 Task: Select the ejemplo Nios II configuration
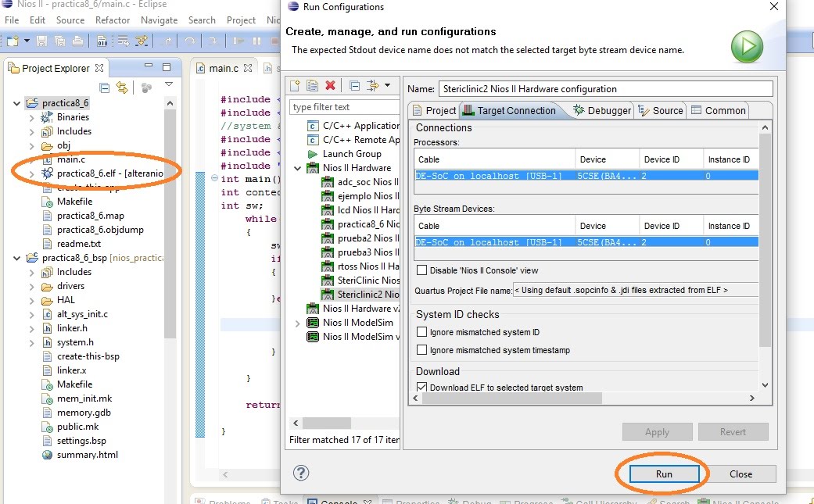[x=360, y=196]
